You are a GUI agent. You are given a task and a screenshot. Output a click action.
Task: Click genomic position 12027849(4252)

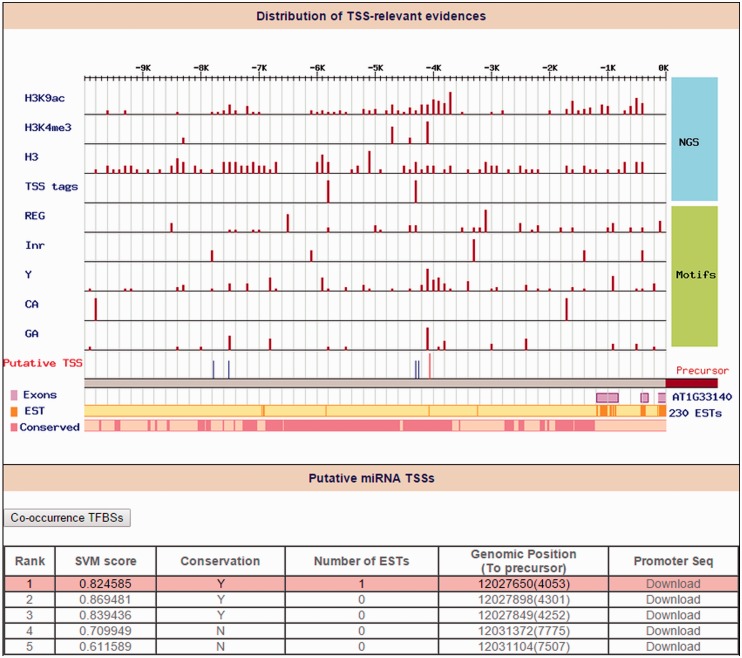pos(524,615)
